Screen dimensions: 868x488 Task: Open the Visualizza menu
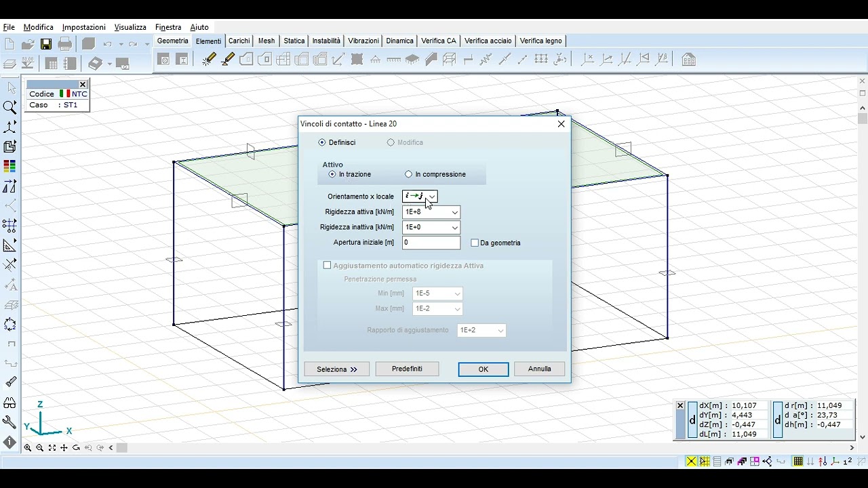[x=130, y=27]
